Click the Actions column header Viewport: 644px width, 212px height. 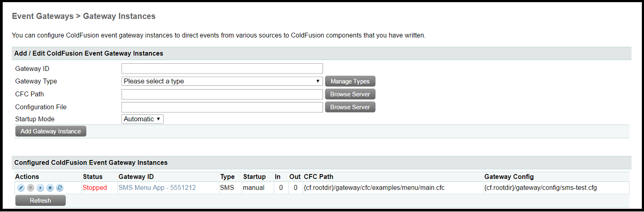(x=27, y=177)
